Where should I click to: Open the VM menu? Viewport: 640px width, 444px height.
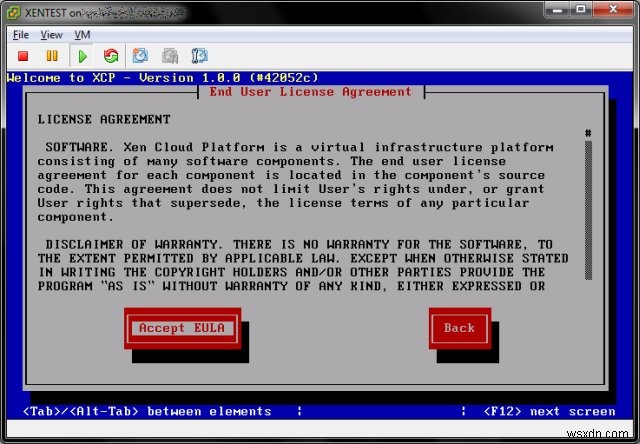coord(82,35)
